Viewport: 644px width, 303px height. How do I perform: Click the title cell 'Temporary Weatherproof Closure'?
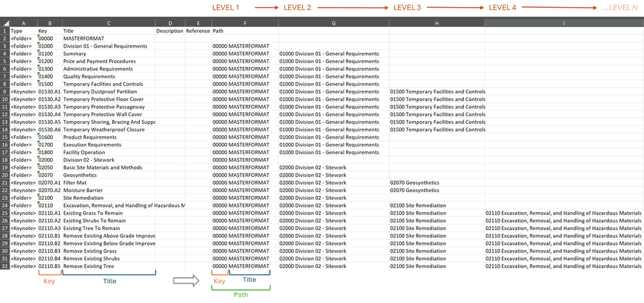click(x=109, y=130)
